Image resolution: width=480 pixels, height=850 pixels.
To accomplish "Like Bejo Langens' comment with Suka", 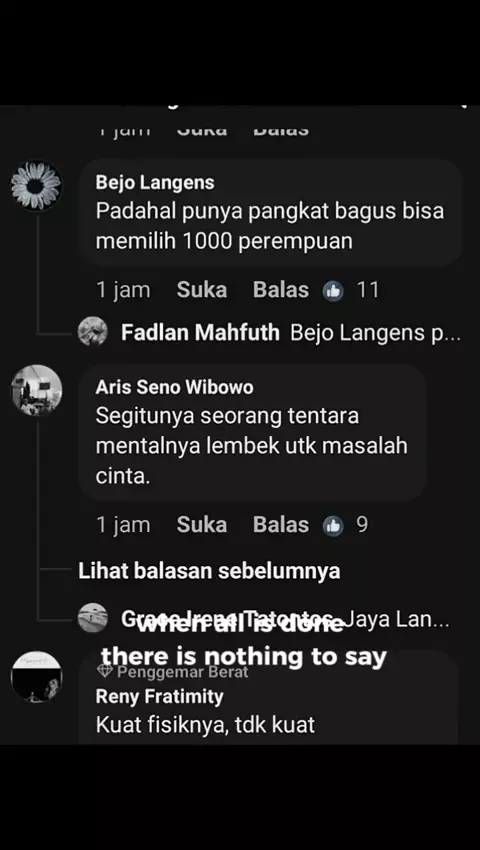I will point(202,290).
